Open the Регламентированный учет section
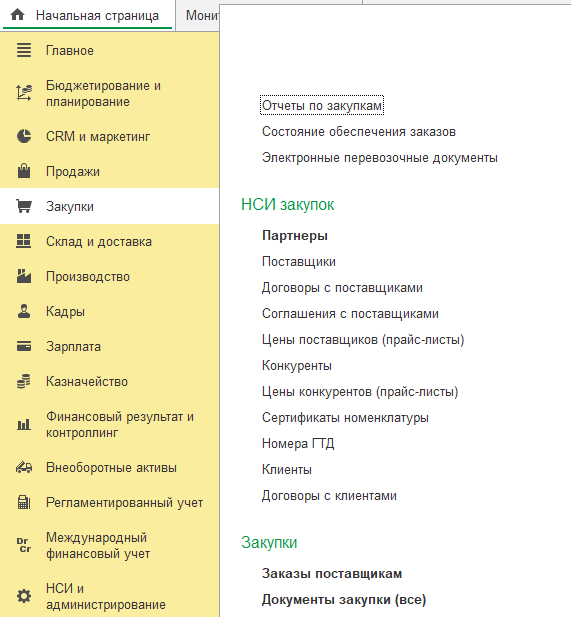This screenshot has height=617, width=571. (109, 502)
